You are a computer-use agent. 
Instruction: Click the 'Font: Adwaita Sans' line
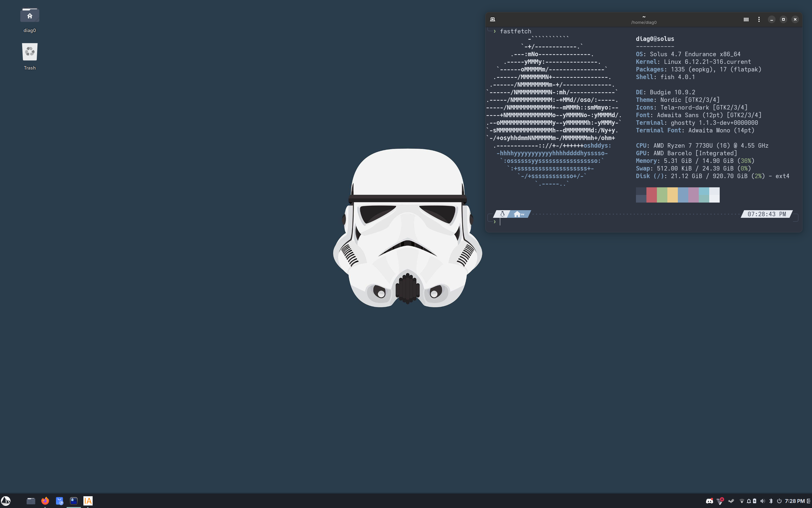pos(698,115)
